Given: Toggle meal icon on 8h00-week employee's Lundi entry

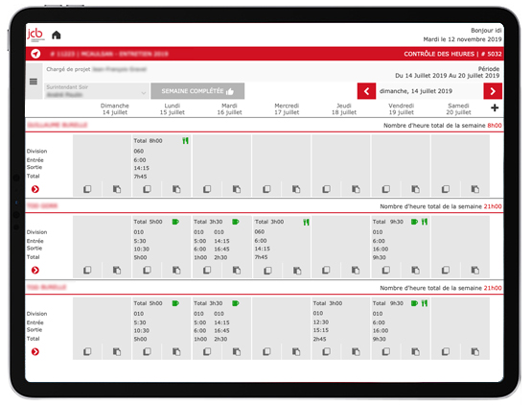Looking at the screenshot, I should [185, 141].
